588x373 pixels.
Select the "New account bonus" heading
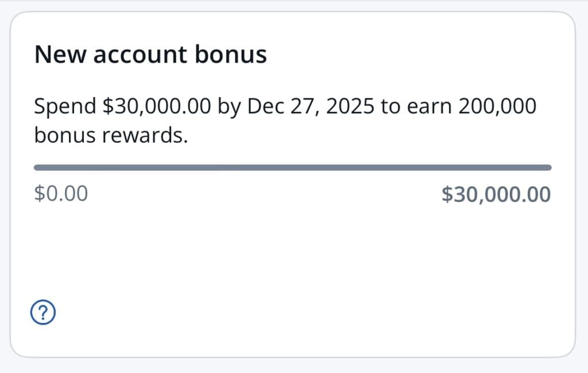(150, 55)
